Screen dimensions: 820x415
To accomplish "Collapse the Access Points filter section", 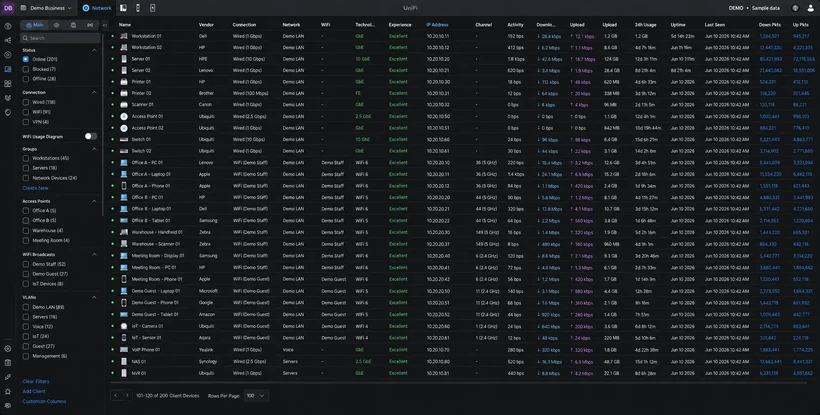I will [x=94, y=201].
